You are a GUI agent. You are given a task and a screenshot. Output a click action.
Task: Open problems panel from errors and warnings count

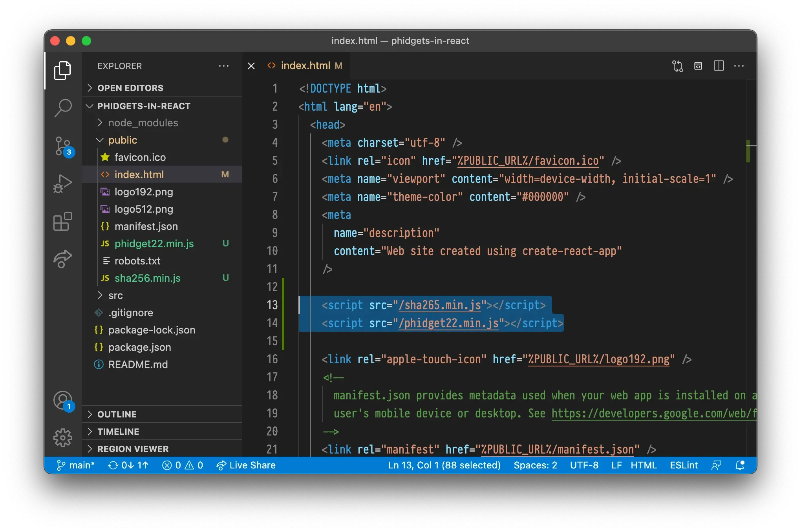point(183,465)
